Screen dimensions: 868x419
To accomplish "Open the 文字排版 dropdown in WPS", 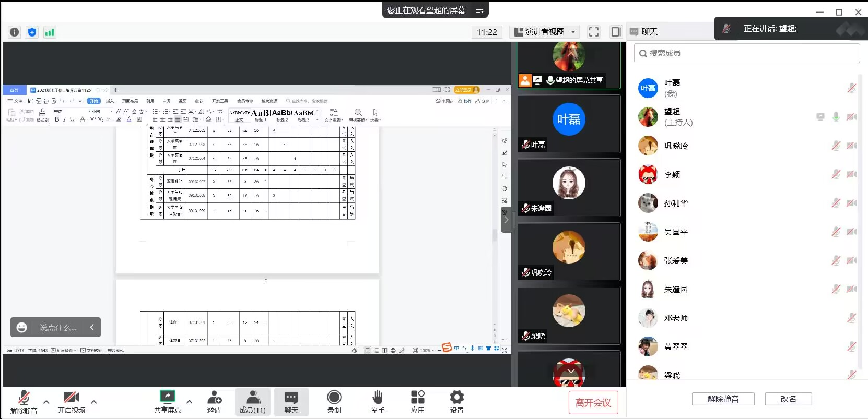I will [334, 115].
